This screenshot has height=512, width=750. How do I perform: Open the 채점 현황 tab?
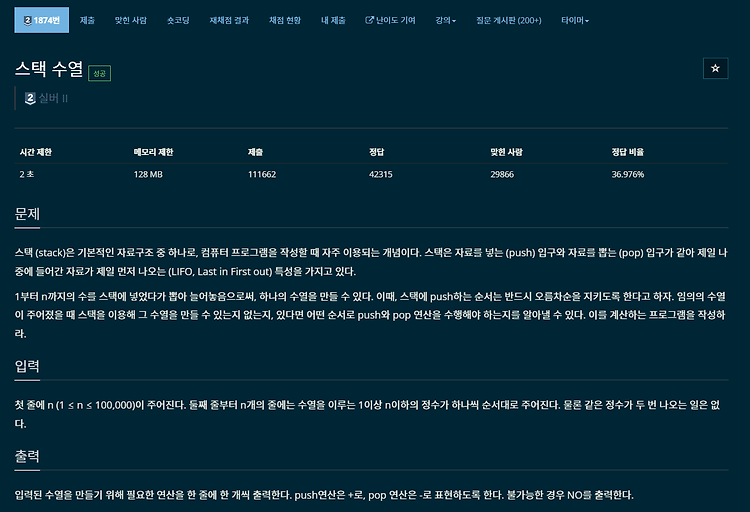(x=285, y=20)
